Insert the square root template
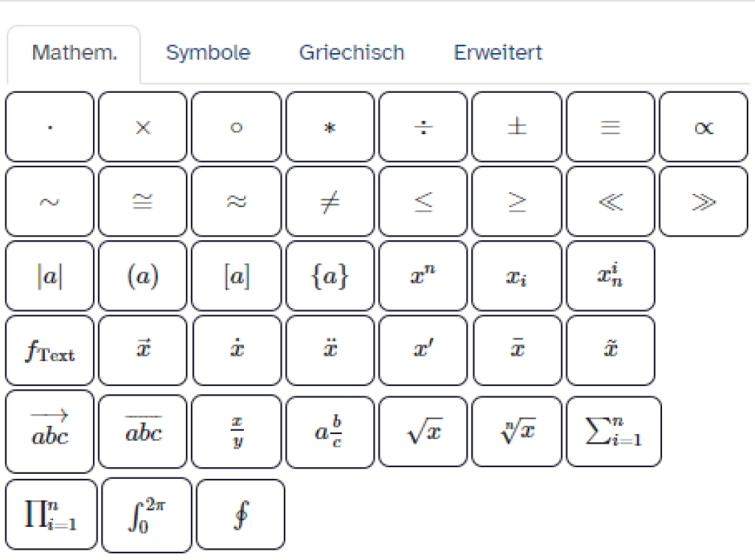The width and height of the screenshot is (755, 560). [422, 432]
